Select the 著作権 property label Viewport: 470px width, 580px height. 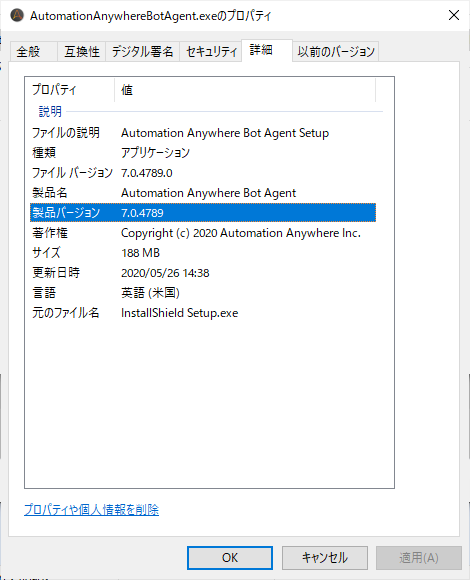50,233
